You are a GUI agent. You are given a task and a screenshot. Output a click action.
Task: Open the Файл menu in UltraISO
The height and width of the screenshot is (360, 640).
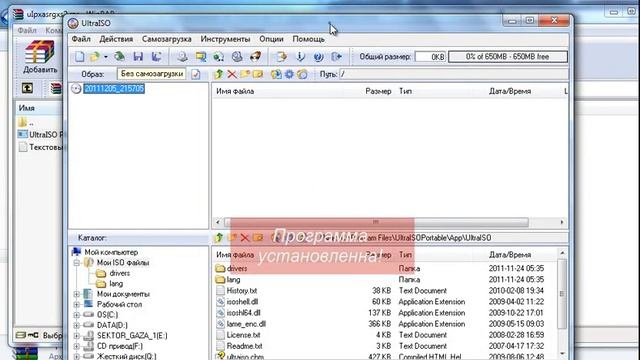pyautogui.click(x=81, y=39)
